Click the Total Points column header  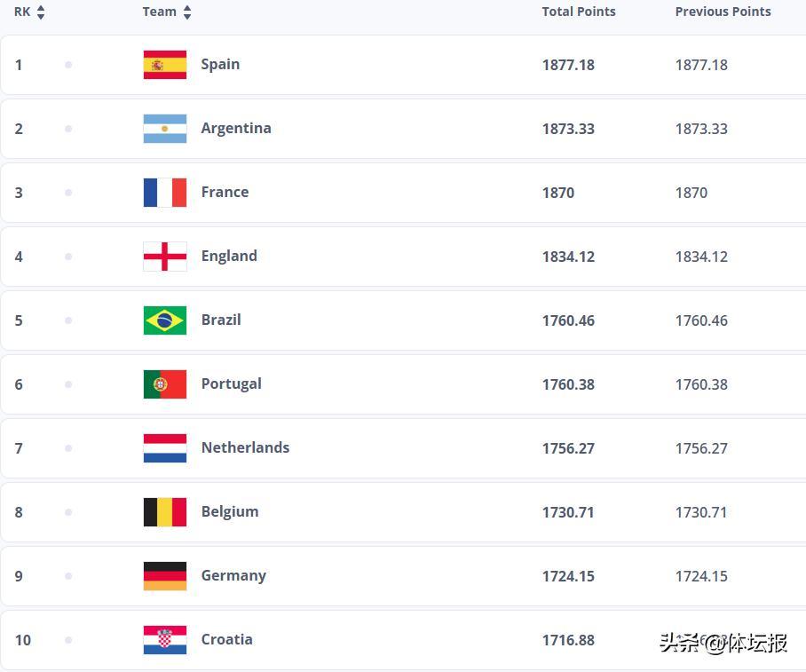coord(579,12)
